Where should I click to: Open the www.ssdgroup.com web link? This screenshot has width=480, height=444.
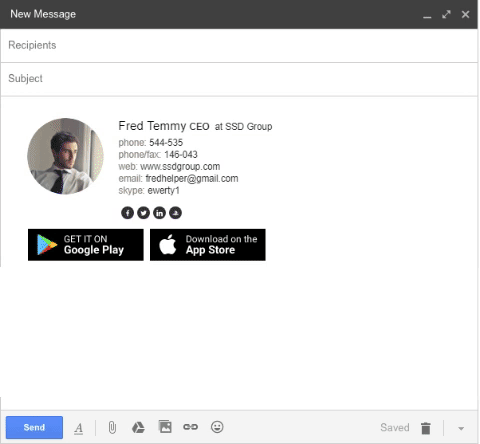pyautogui.click(x=180, y=166)
